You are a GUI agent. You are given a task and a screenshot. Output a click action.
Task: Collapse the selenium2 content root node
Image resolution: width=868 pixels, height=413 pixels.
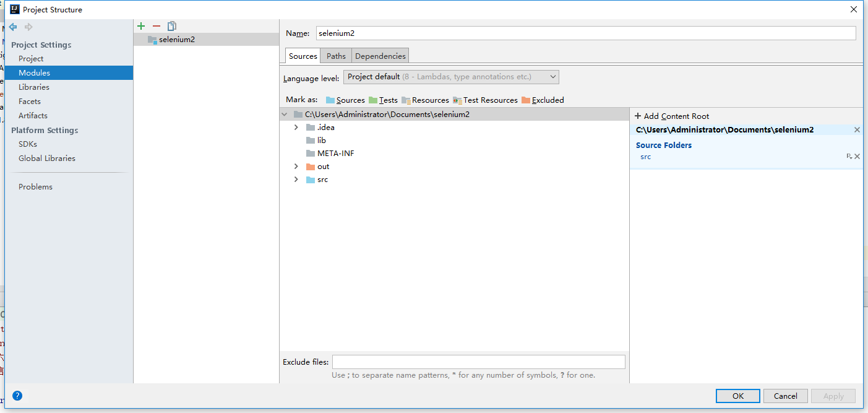coord(285,115)
